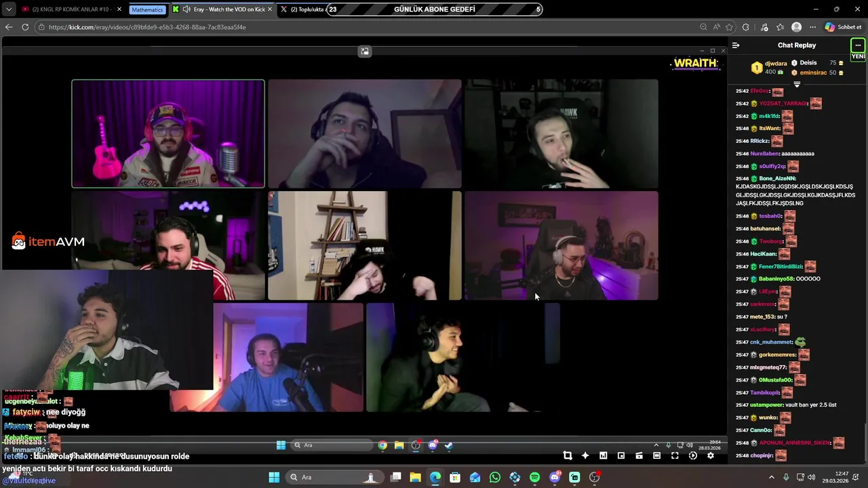
Task: Open the browser profile avatar
Action: (797, 27)
